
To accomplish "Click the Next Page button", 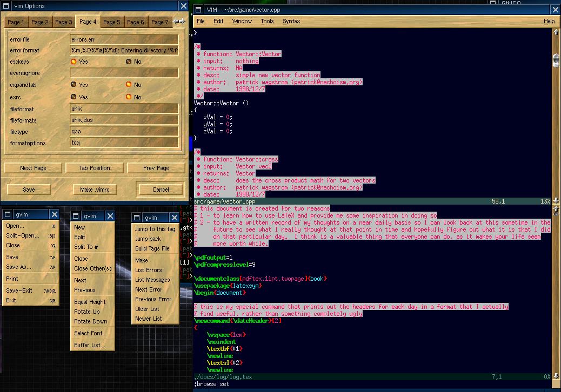I will (33, 168).
